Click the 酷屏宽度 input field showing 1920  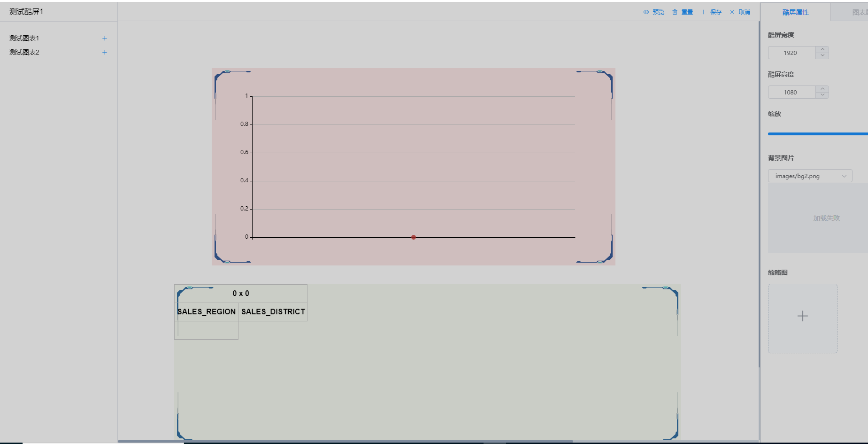pyautogui.click(x=791, y=53)
